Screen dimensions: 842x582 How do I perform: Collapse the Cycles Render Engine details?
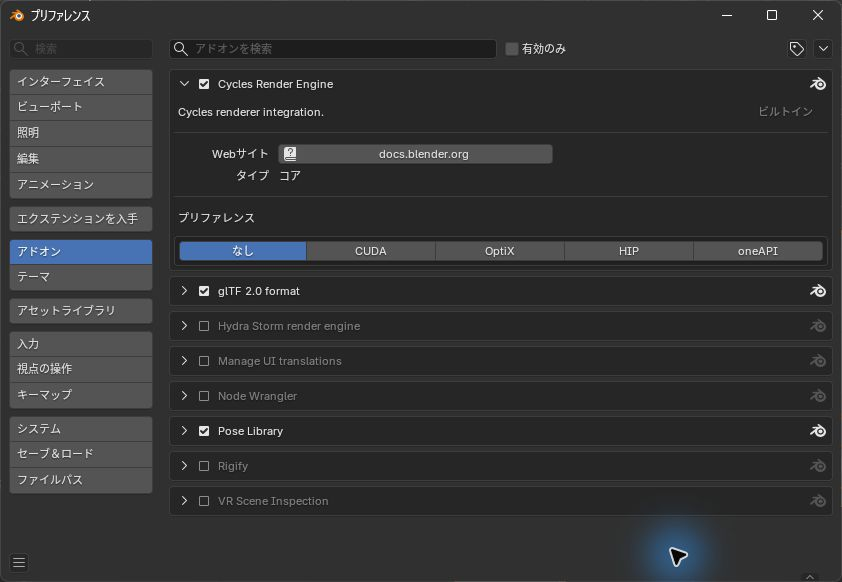pyautogui.click(x=184, y=84)
